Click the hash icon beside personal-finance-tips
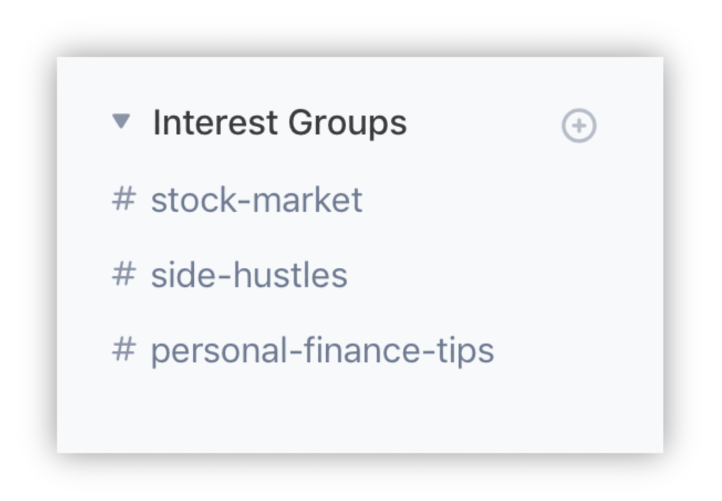 click(123, 349)
